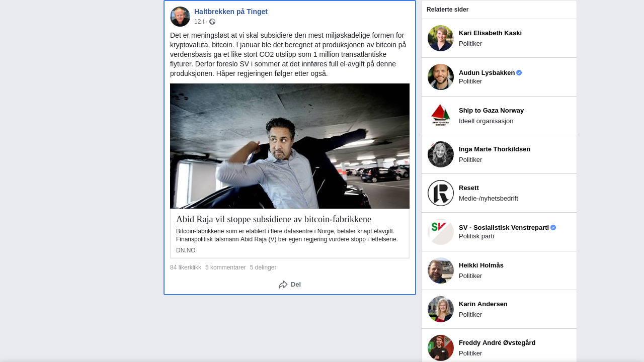Click the share arrow icon

283,285
